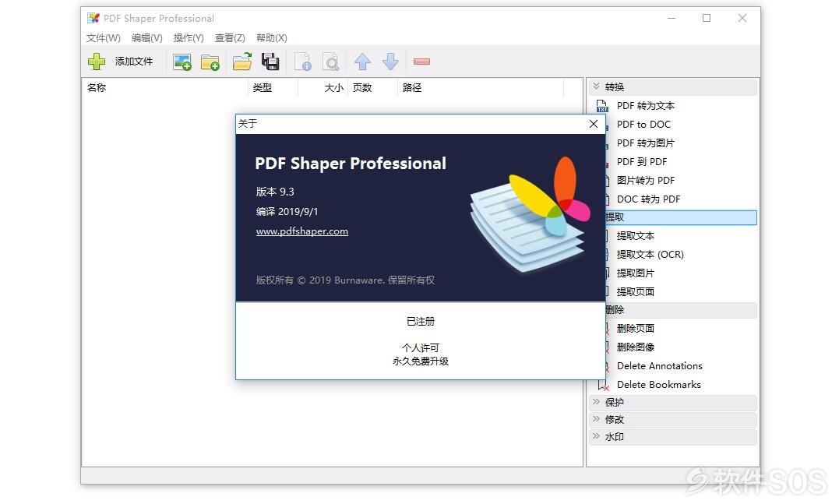Sort by 路径 column header
Image resolution: width=839 pixels, height=504 pixels.
481,88
